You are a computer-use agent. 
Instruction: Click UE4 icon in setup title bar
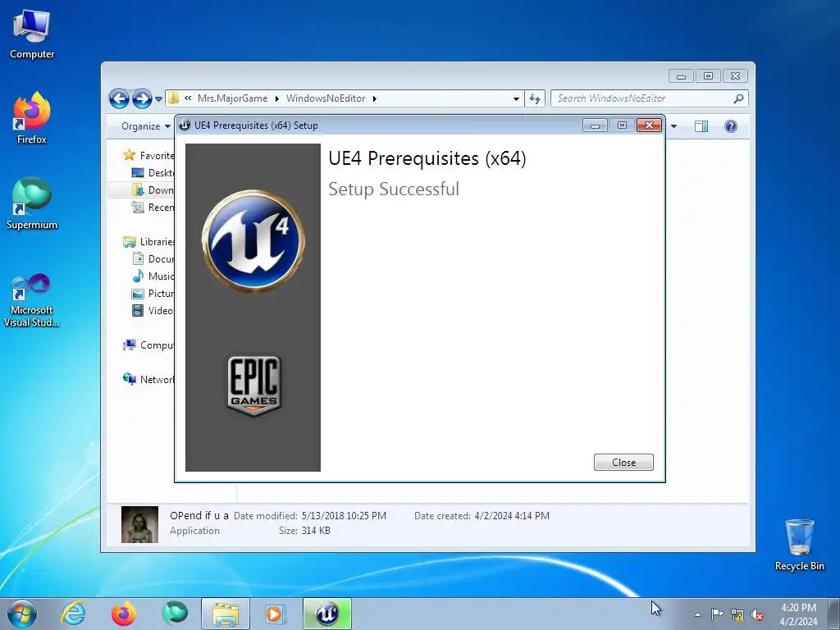[x=185, y=126]
